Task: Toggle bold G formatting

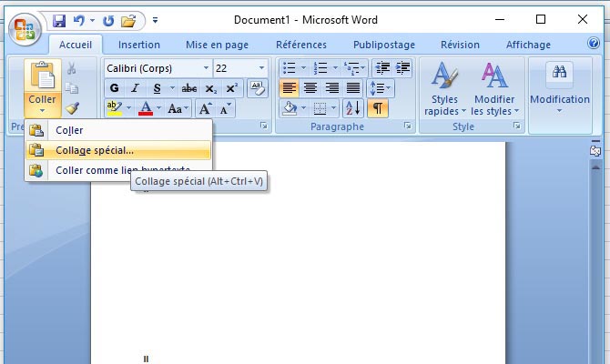Action: [115, 88]
